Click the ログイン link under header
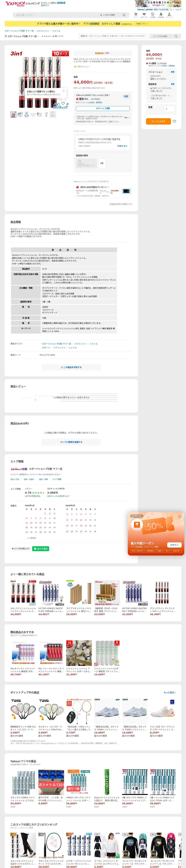This screenshot has width=186, height=868. click(x=45, y=5)
